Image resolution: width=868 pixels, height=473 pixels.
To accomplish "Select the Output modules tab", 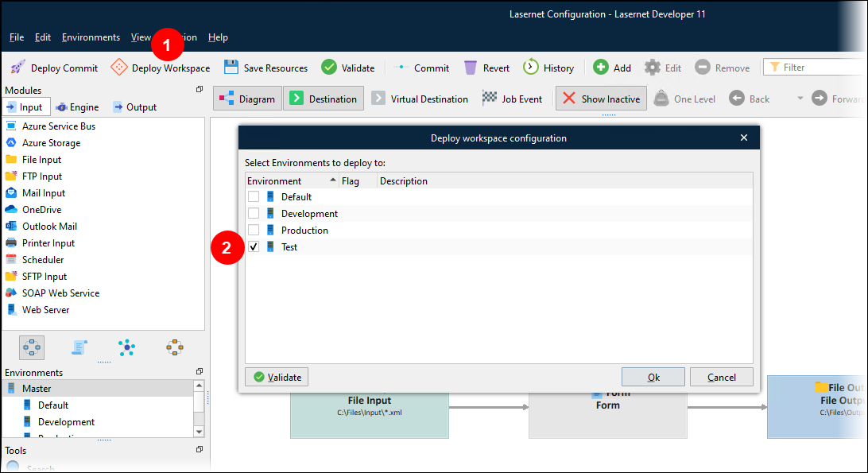I will [x=135, y=107].
